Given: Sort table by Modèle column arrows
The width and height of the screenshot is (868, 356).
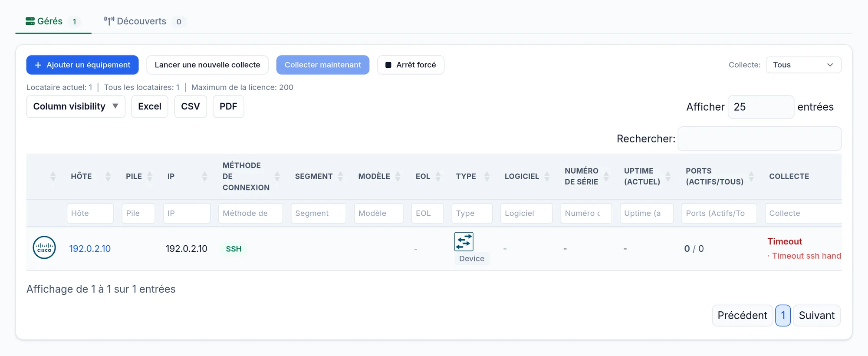Looking at the screenshot, I should tap(398, 176).
